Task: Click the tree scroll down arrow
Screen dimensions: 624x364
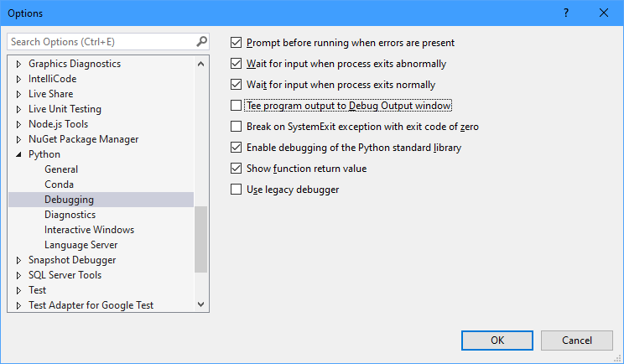Action: click(201, 304)
